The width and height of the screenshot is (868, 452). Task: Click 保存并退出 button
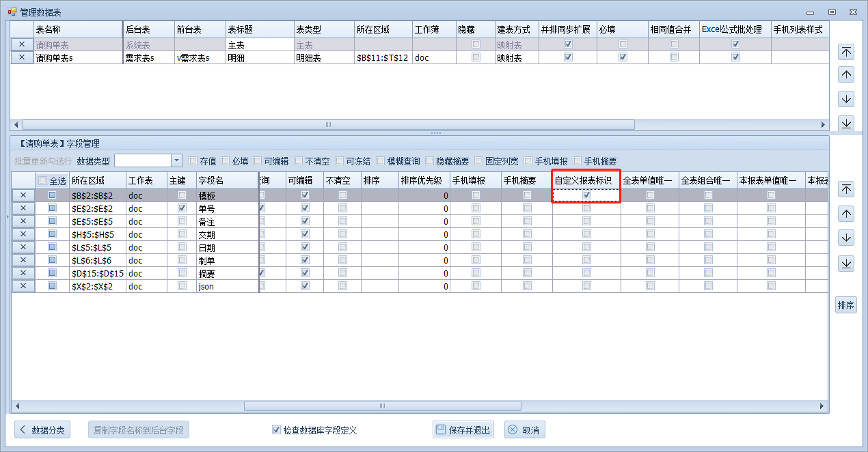463,430
